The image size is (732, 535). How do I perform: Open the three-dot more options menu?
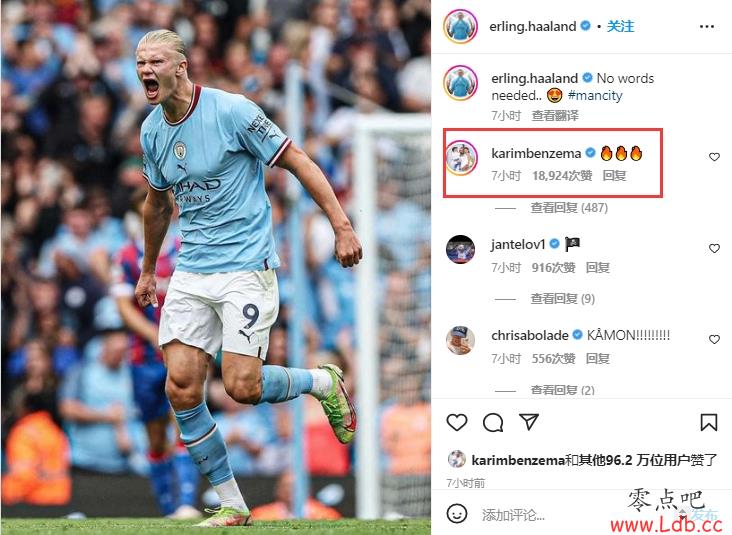pos(707,27)
